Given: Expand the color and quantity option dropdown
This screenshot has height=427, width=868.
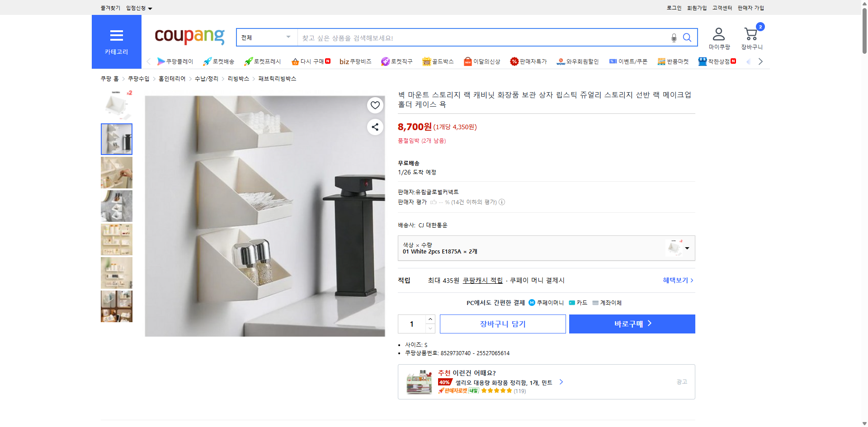Looking at the screenshot, I should tap(687, 248).
